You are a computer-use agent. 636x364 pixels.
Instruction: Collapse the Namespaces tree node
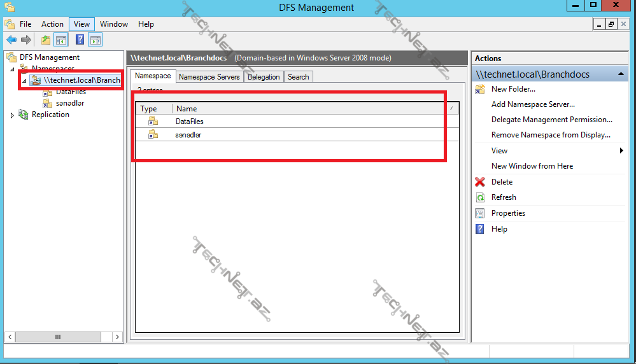click(x=12, y=69)
